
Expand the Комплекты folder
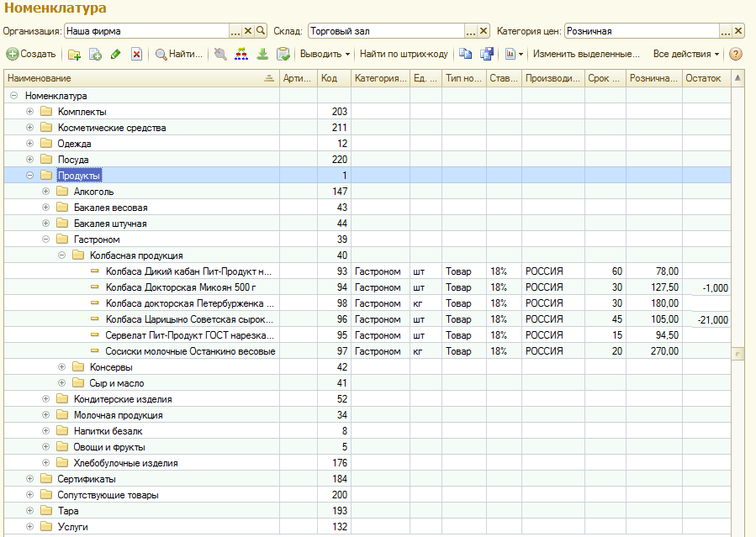coord(30,111)
